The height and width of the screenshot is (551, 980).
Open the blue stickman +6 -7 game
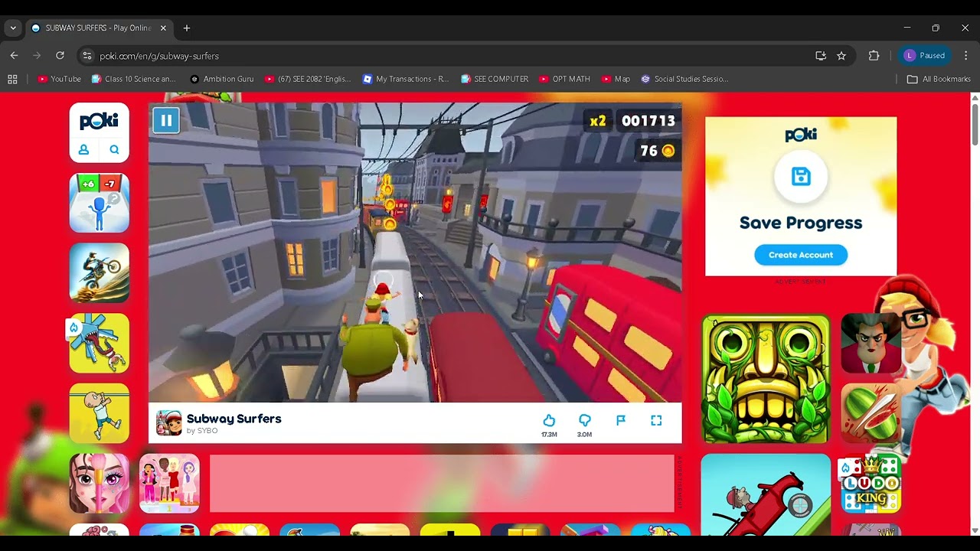100,203
